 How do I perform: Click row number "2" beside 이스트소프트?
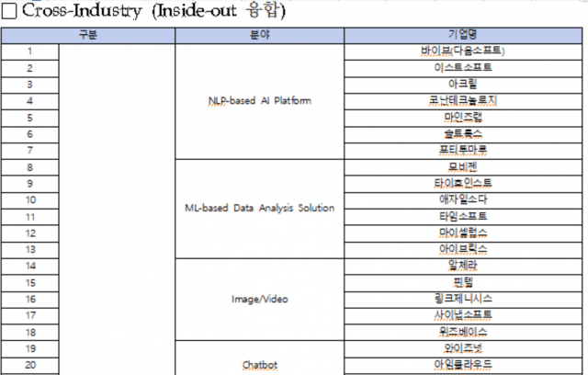[30, 68]
